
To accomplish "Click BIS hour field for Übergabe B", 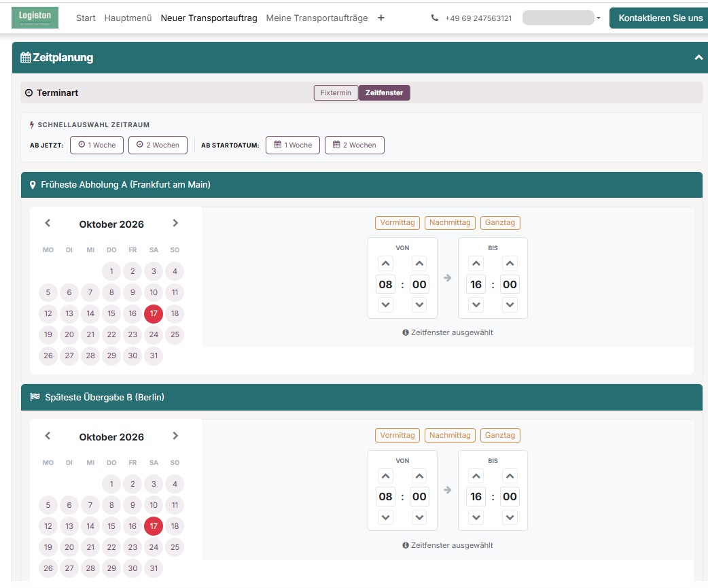I will coord(476,497).
